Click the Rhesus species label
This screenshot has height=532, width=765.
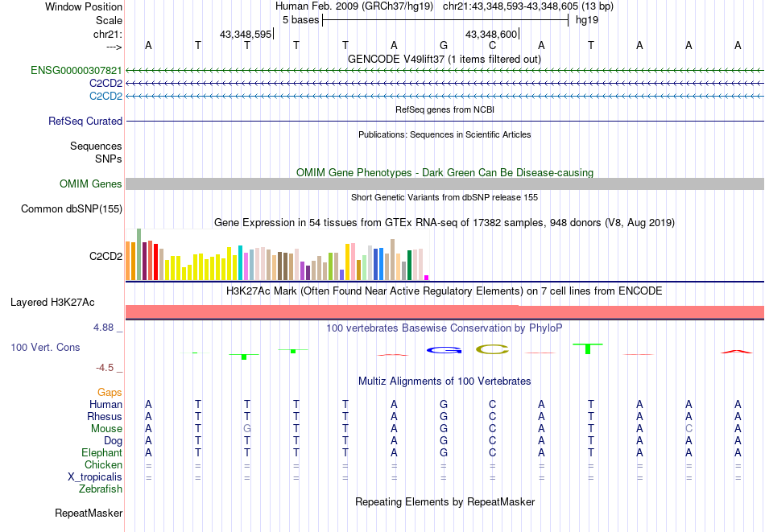[x=105, y=416]
